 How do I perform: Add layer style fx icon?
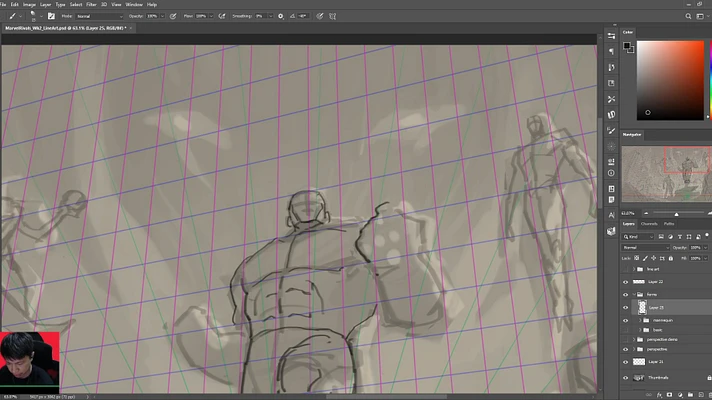659,395
